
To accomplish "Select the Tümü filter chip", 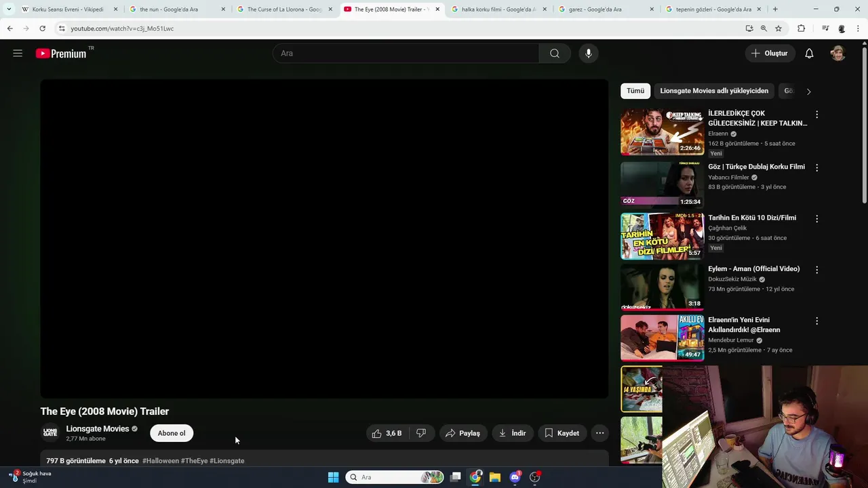I will tap(635, 91).
